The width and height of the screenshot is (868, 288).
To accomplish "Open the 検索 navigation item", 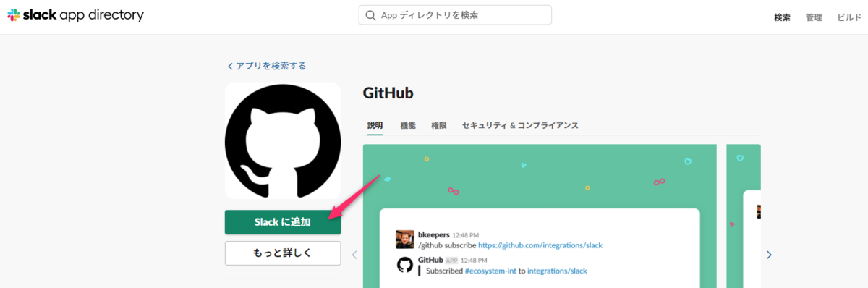I will point(782,17).
